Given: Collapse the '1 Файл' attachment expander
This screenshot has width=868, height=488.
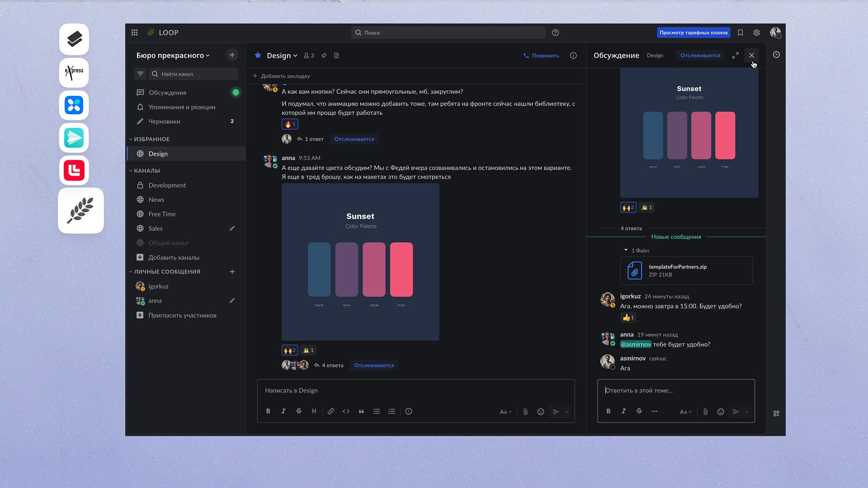Looking at the screenshot, I should [x=626, y=250].
